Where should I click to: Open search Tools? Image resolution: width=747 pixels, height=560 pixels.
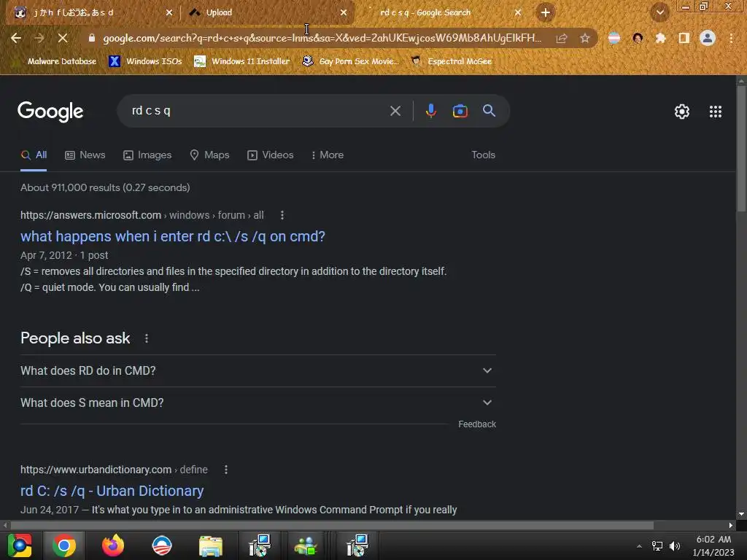tap(483, 155)
